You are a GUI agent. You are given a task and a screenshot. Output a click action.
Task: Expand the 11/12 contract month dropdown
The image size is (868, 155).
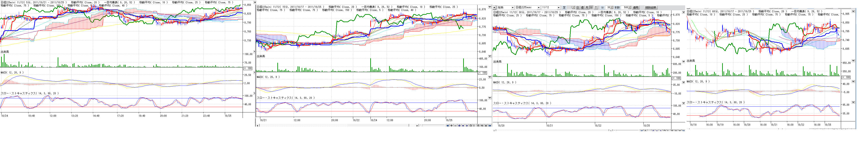click(x=558, y=7)
